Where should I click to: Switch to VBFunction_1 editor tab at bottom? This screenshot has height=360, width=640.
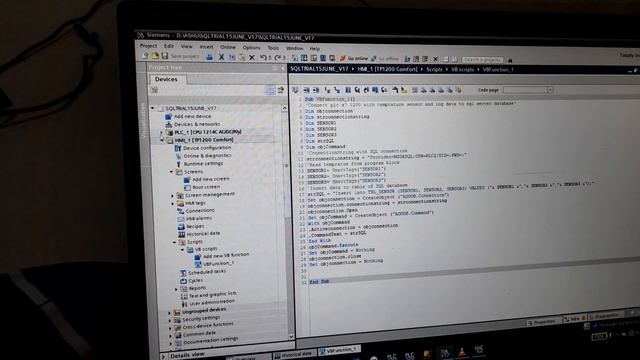pos(340,350)
